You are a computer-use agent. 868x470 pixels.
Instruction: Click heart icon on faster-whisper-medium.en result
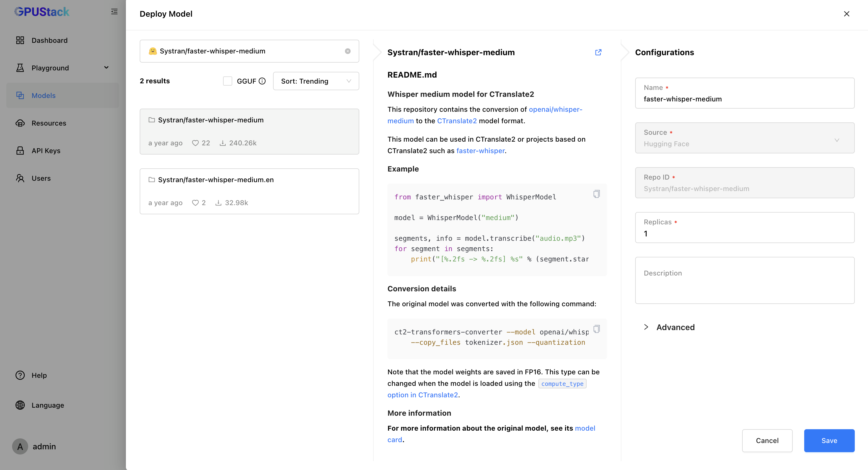195,203
